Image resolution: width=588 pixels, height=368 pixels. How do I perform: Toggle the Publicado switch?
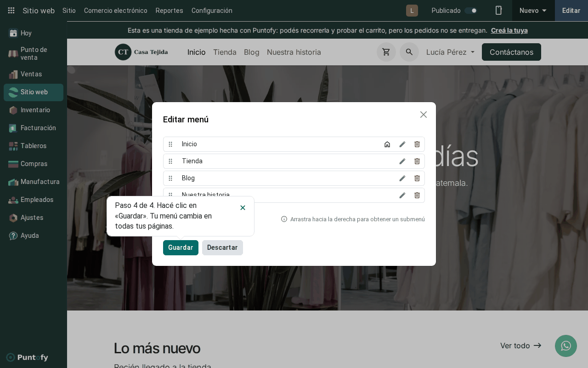(471, 11)
